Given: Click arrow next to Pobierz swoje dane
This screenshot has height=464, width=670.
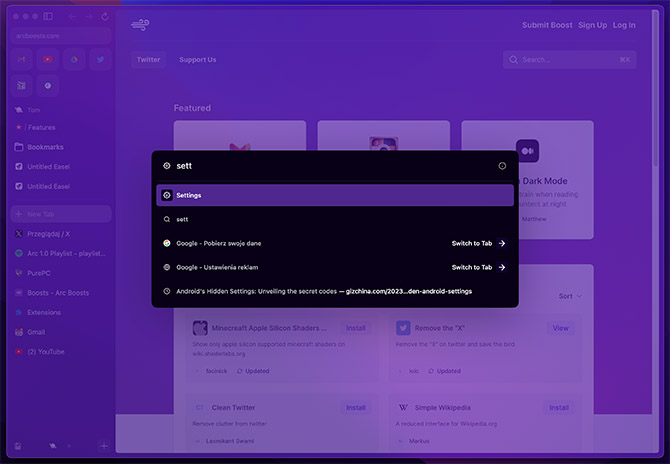Looking at the screenshot, I should click(x=502, y=243).
